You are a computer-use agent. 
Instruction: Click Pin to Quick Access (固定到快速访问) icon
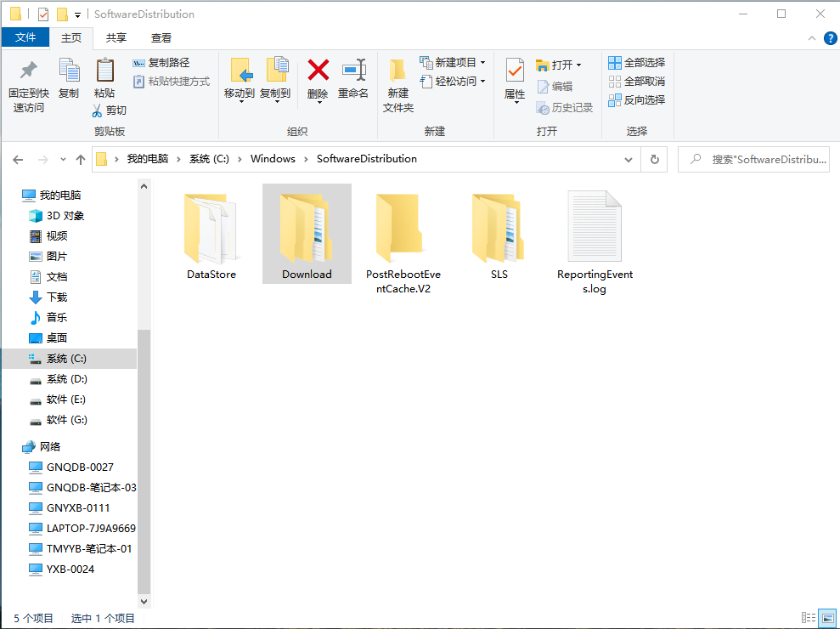29,71
